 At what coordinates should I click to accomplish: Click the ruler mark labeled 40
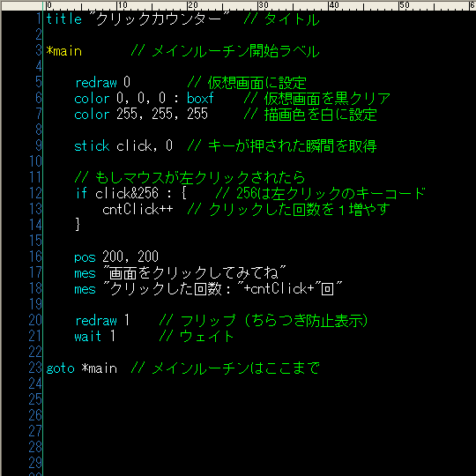[x=333, y=5]
